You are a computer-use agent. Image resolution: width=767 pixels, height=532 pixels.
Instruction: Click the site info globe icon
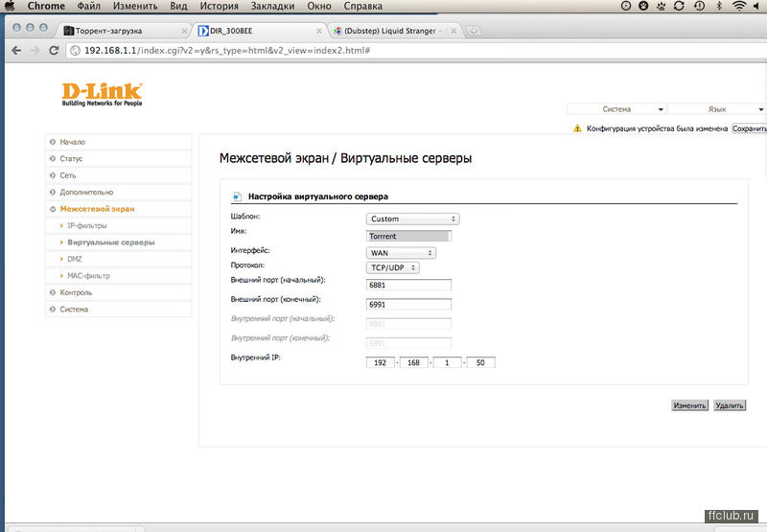click(75, 51)
